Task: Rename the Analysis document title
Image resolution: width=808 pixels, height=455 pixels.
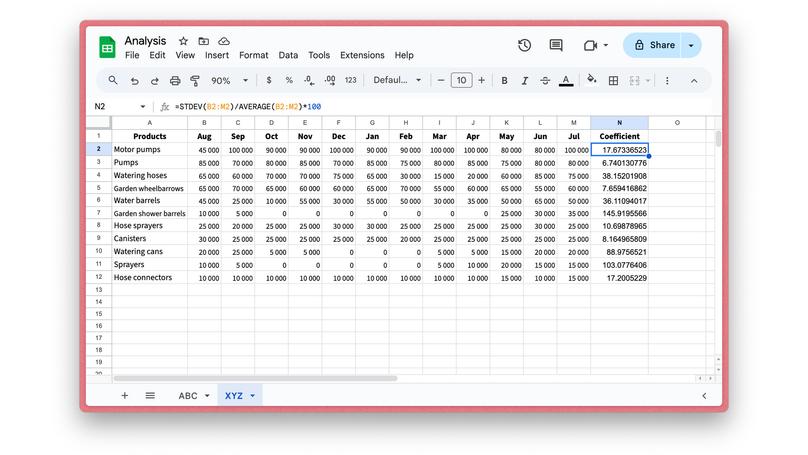Action: click(x=145, y=41)
